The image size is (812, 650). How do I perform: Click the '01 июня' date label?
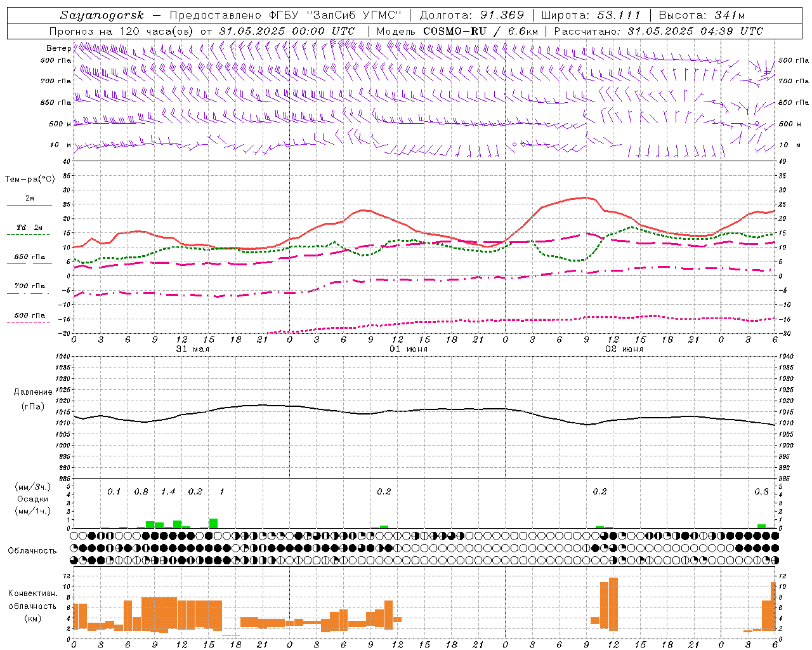coord(409,349)
